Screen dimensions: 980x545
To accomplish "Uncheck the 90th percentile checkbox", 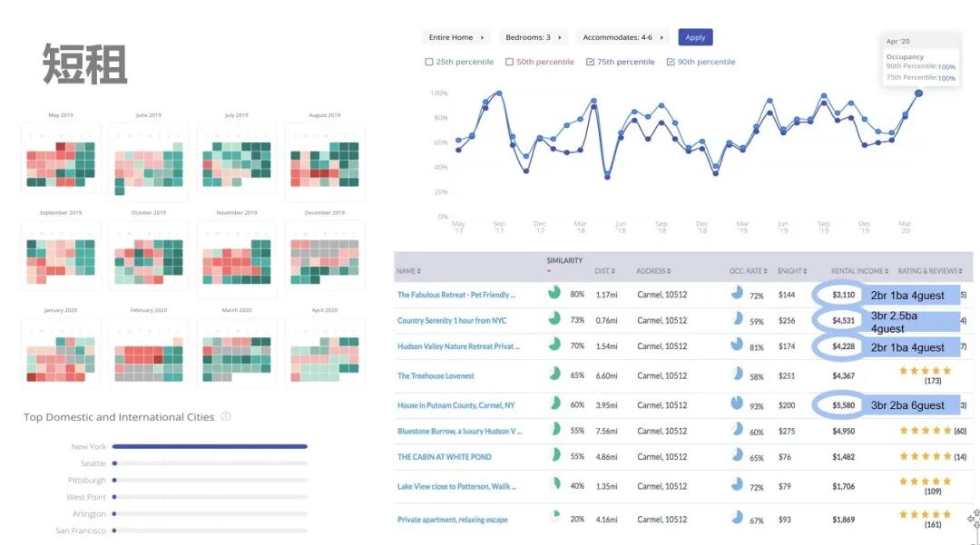I will click(x=671, y=62).
